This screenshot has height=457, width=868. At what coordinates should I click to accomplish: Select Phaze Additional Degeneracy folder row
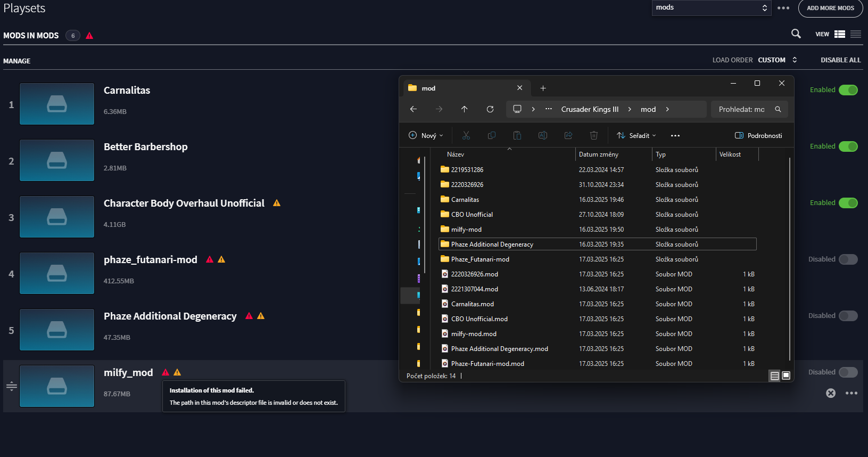(x=598, y=244)
